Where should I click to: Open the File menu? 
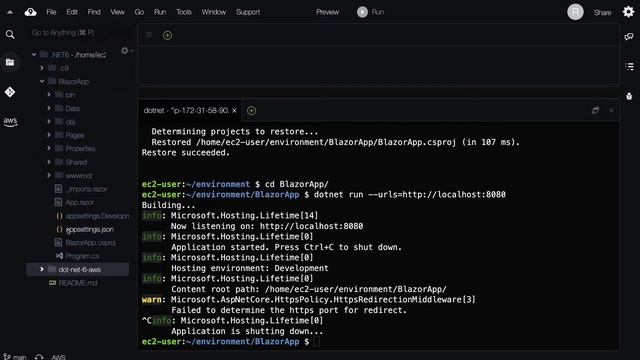pyautogui.click(x=51, y=12)
